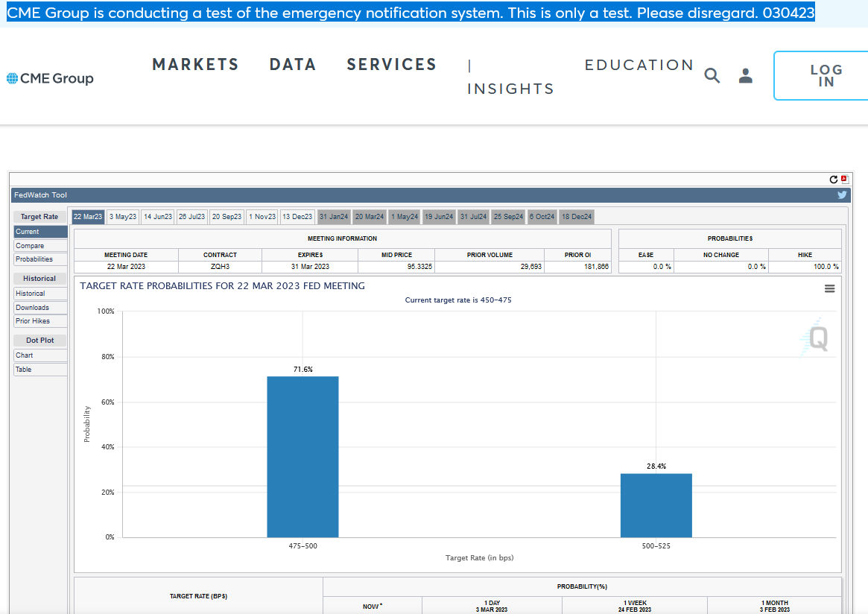Click the '1 DAY 3 MAR 2023' column header
This screenshot has height=614, width=868.
492,607
